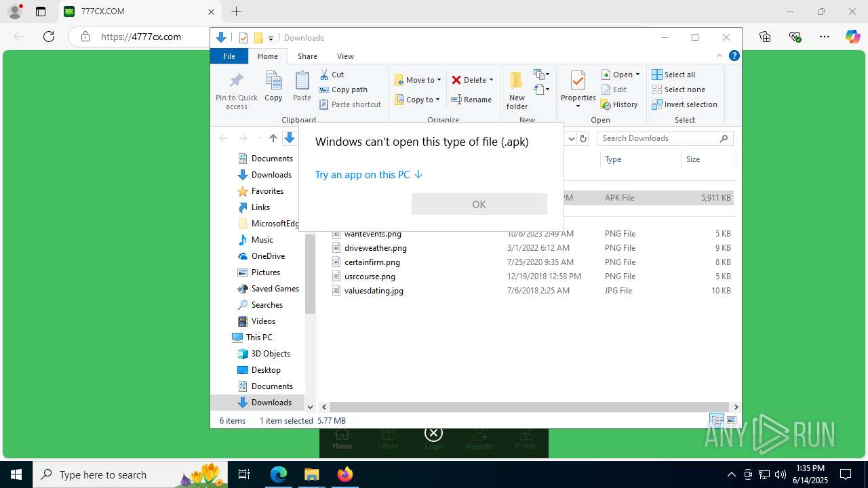Click Select all in the ribbon
The width and height of the screenshot is (868, 488).
click(673, 75)
